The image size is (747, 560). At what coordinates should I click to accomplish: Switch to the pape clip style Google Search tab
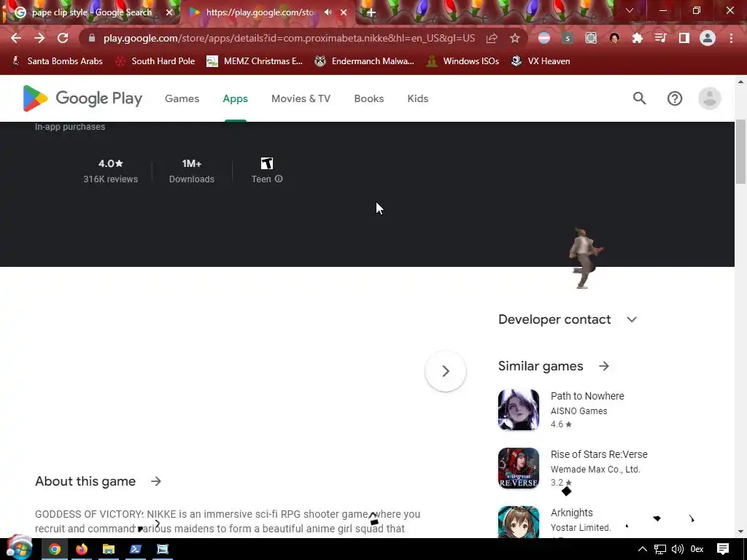pyautogui.click(x=90, y=12)
